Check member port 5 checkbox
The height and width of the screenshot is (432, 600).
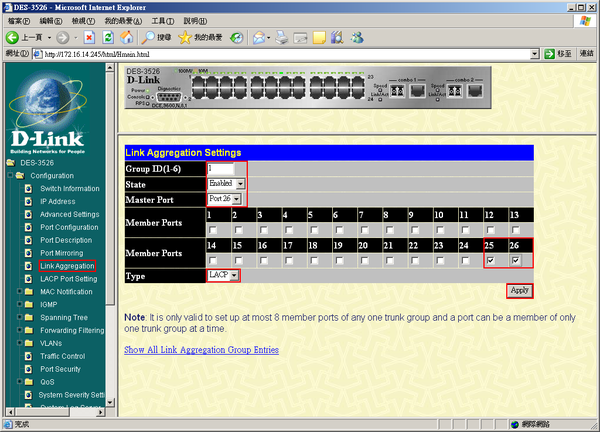click(x=314, y=230)
